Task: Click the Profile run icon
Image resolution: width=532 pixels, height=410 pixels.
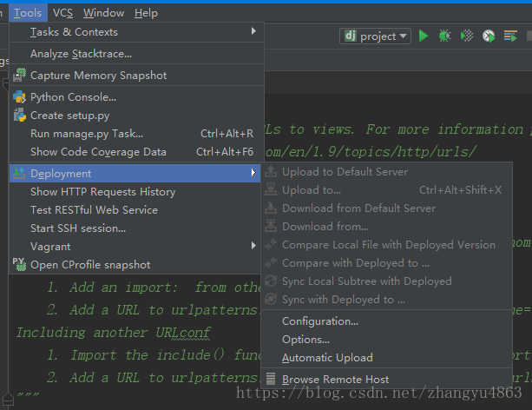Action: tap(489, 36)
